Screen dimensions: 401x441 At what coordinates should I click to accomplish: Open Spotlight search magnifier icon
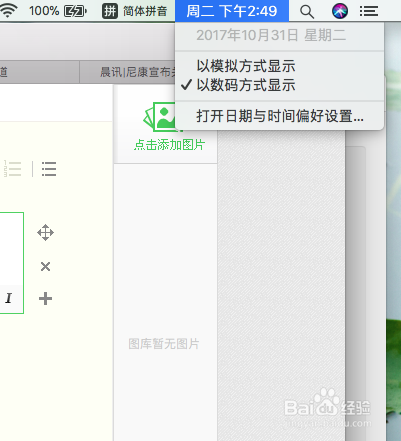coord(307,12)
